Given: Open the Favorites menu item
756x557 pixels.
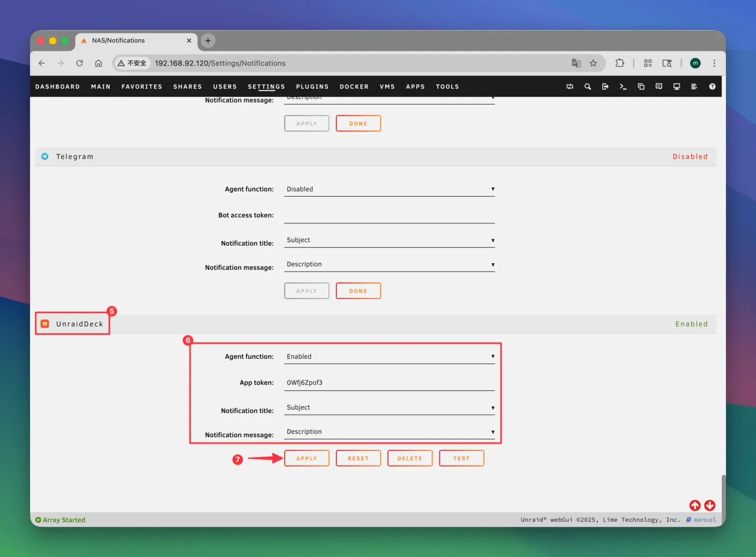Looking at the screenshot, I should point(142,86).
